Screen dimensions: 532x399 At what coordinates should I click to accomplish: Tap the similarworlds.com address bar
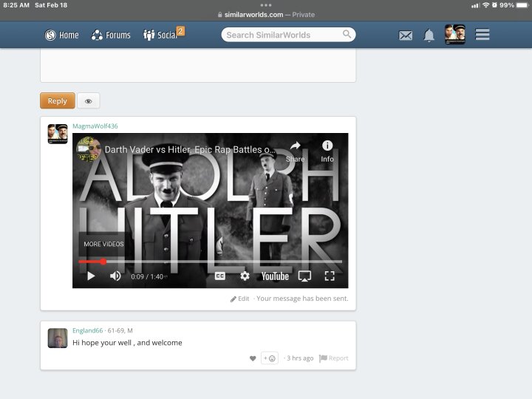266,15
